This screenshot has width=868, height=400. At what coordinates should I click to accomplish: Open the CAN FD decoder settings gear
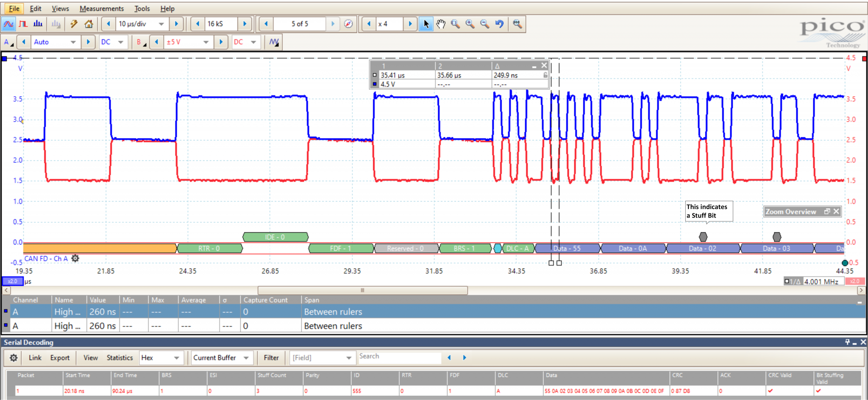click(x=75, y=258)
